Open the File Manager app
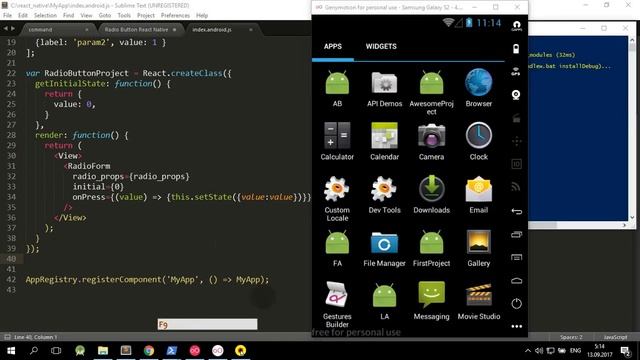The width and height of the screenshot is (640, 360). [384, 248]
